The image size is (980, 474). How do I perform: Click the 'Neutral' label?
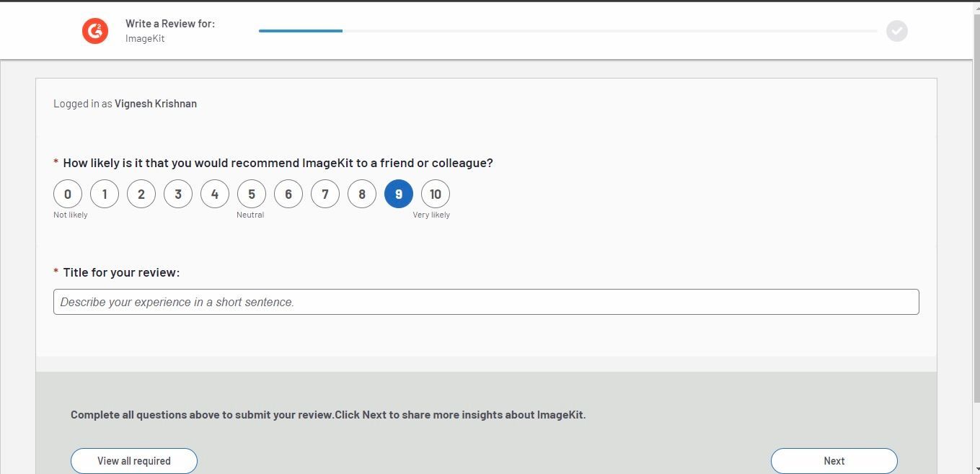tap(250, 215)
